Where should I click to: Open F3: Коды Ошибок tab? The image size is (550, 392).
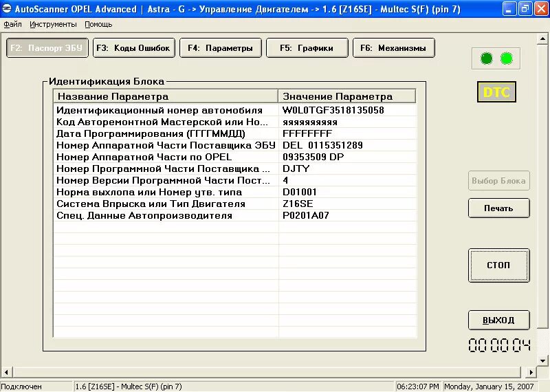pos(133,47)
